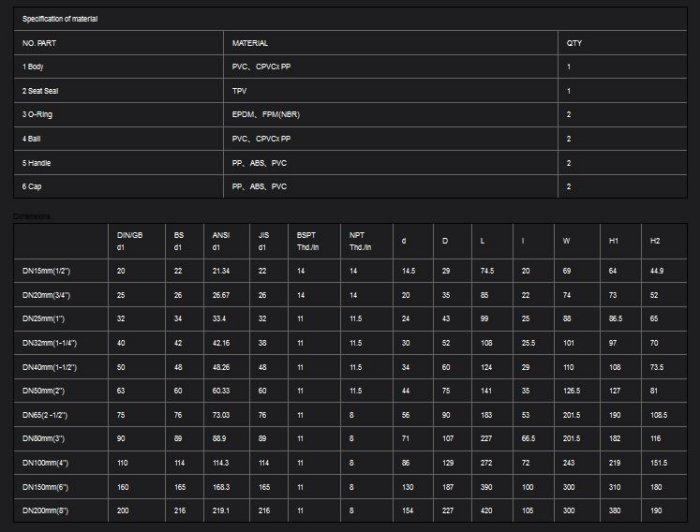Click the 'DIN/GB d1' column header

(x=130, y=241)
